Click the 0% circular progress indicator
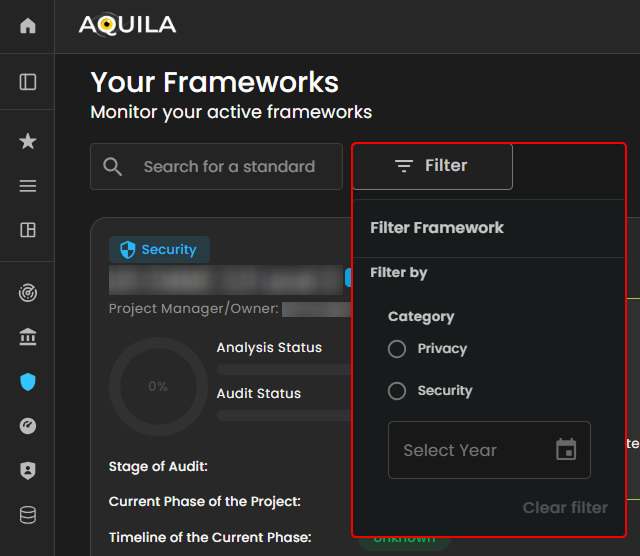 158,386
